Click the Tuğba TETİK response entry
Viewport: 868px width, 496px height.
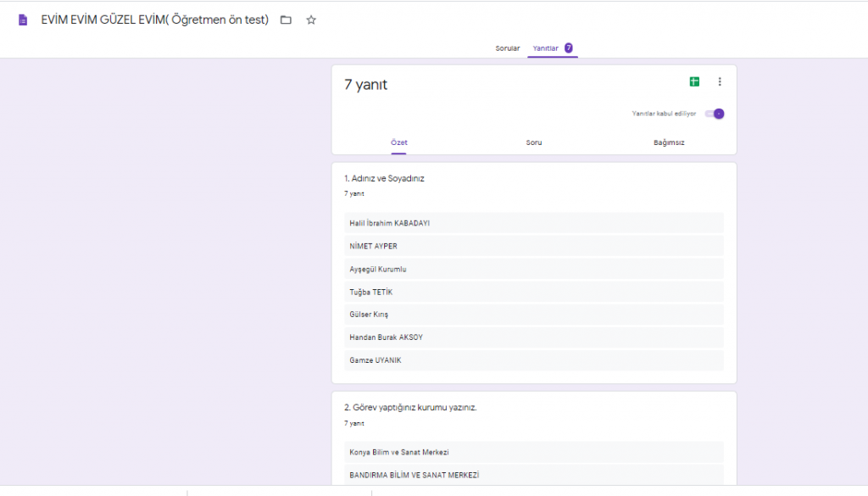pyautogui.click(x=370, y=292)
